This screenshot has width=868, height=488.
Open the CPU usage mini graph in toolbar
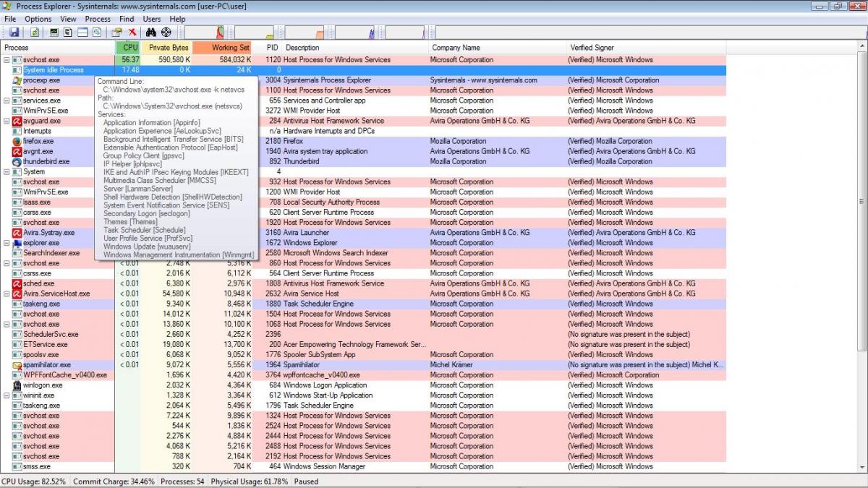click(x=205, y=33)
